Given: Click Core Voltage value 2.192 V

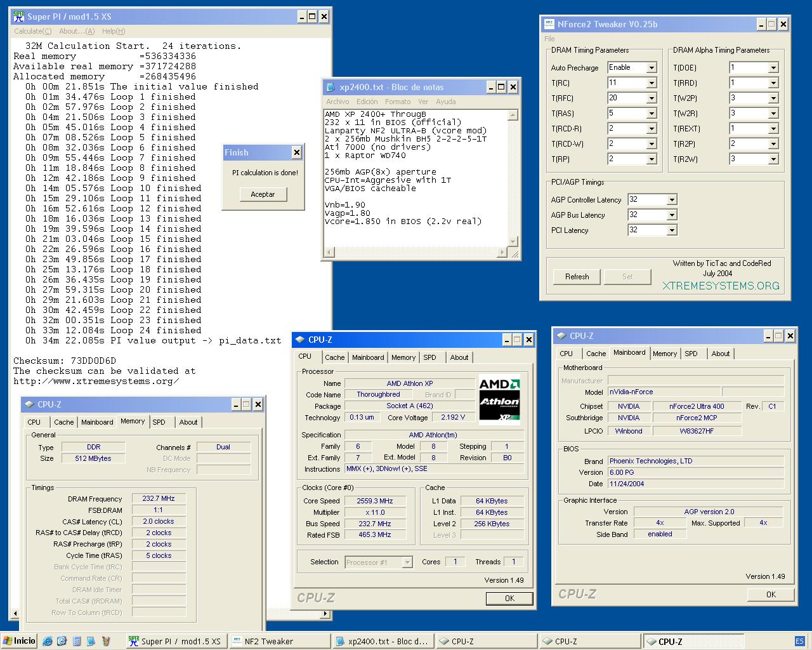Looking at the screenshot, I should click(x=453, y=417).
